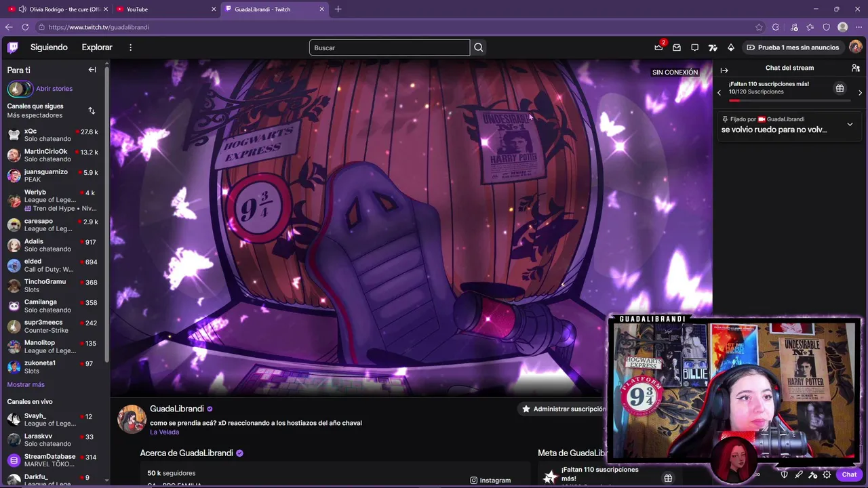Viewport: 868px width, 488px height.
Task: Open the Explorar section
Action: (97, 47)
